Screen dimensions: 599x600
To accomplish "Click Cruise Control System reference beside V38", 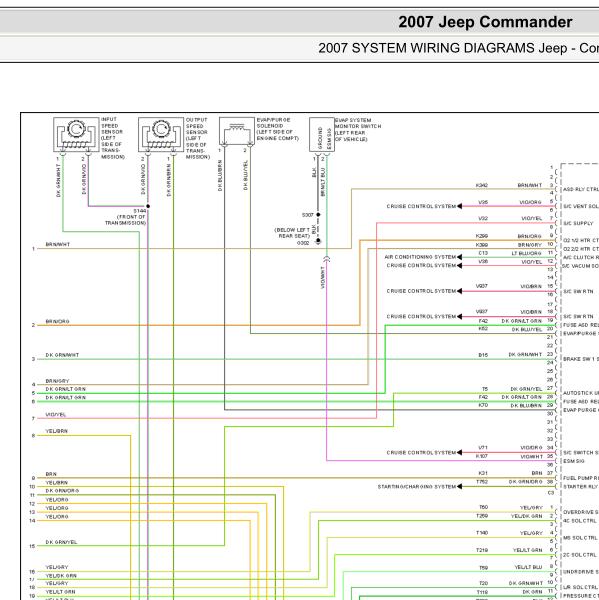I will tap(421, 266).
